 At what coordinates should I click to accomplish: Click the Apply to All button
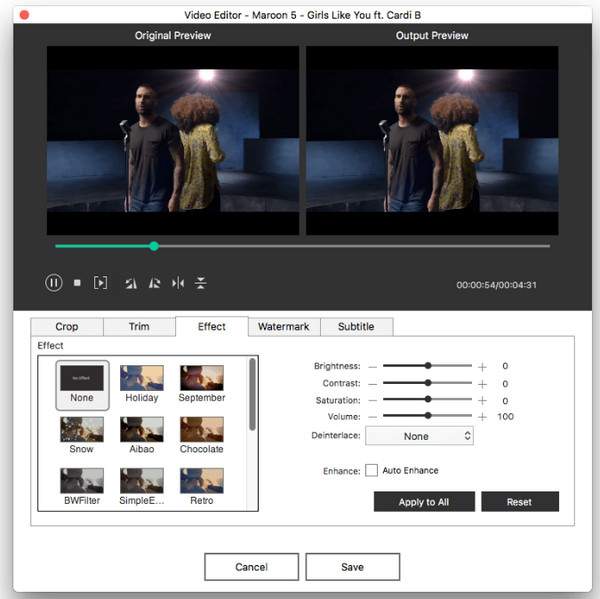pos(424,502)
